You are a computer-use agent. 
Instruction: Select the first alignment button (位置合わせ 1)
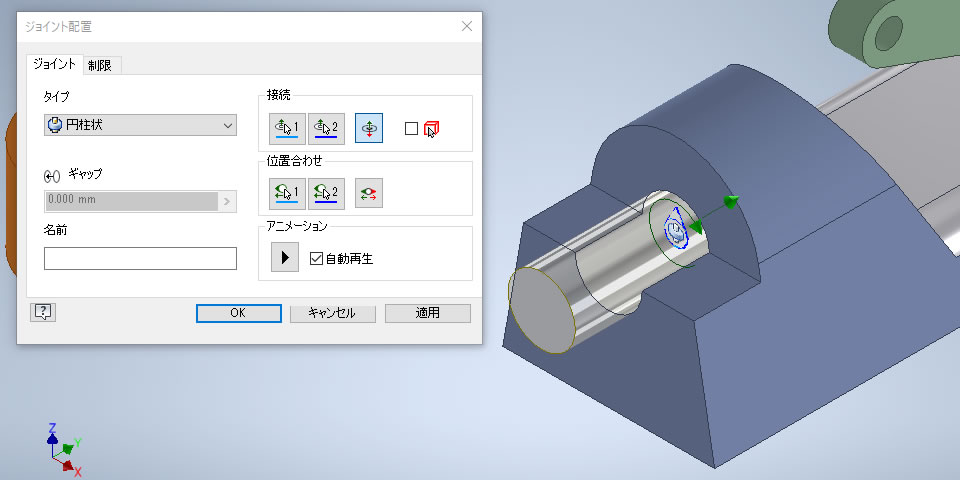tap(287, 193)
